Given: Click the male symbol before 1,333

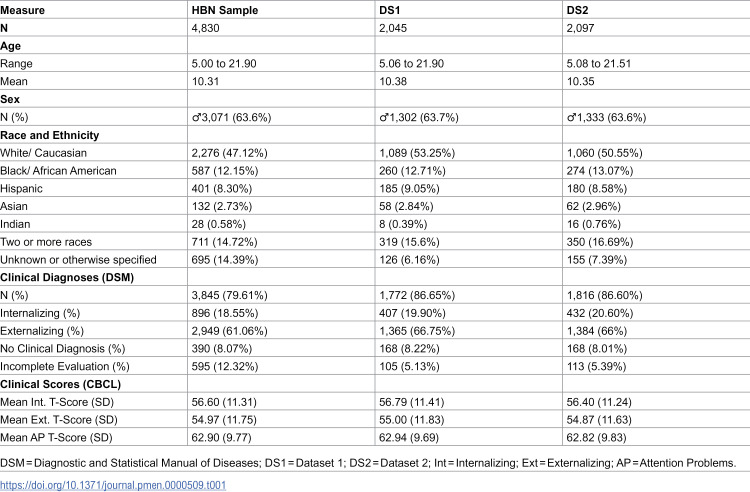Looking at the screenshot, I should 571,117.
